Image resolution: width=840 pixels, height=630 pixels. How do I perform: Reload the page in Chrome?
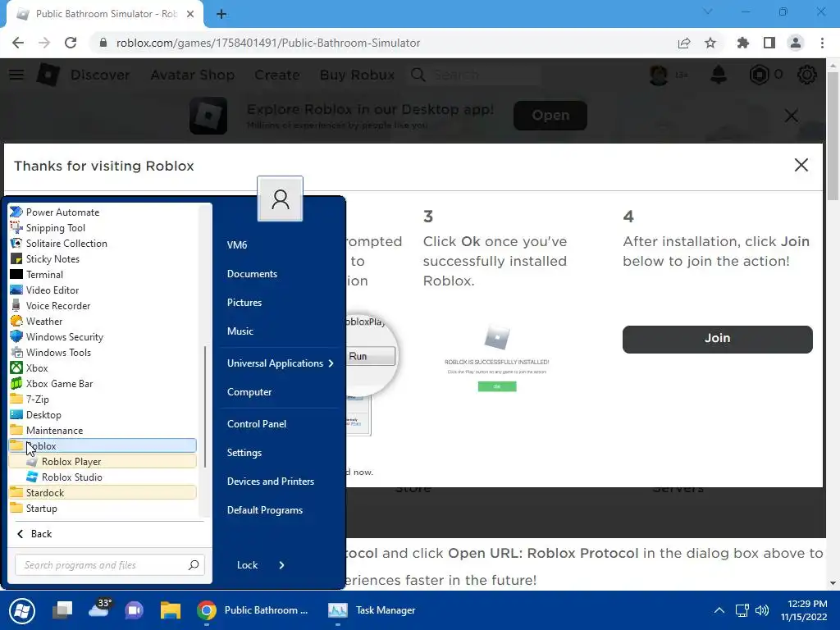click(x=71, y=43)
